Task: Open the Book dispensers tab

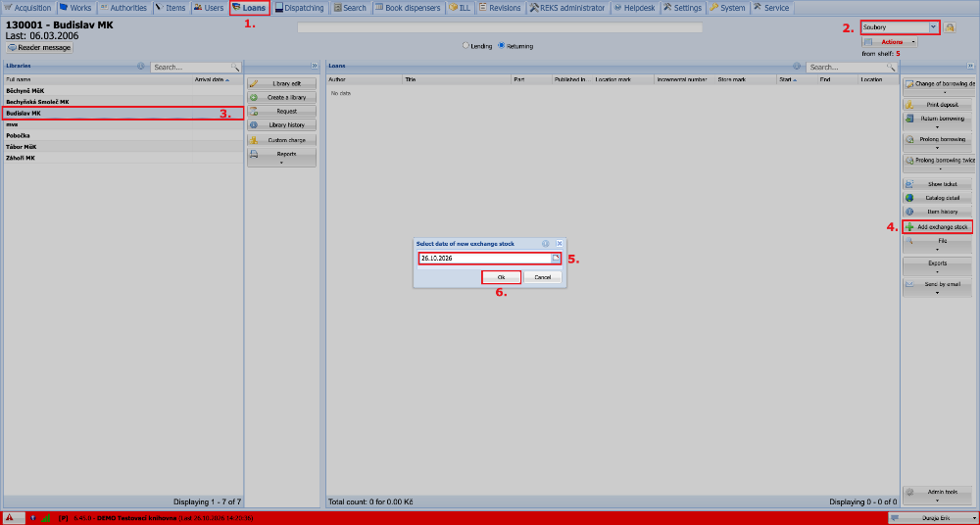Action: (x=408, y=8)
